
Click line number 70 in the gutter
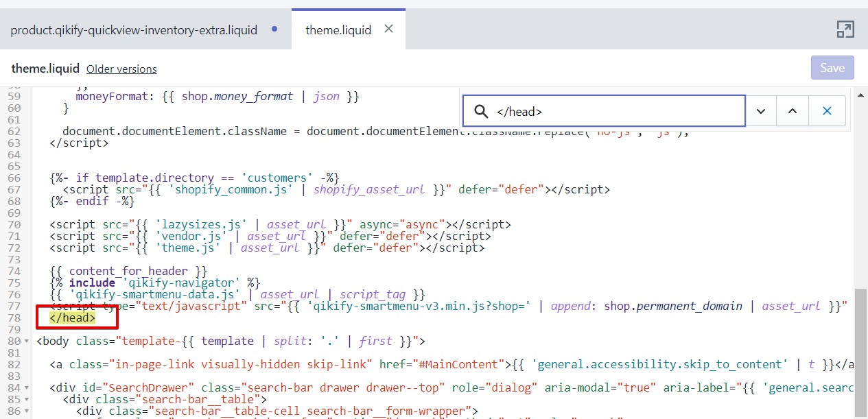pyautogui.click(x=14, y=224)
